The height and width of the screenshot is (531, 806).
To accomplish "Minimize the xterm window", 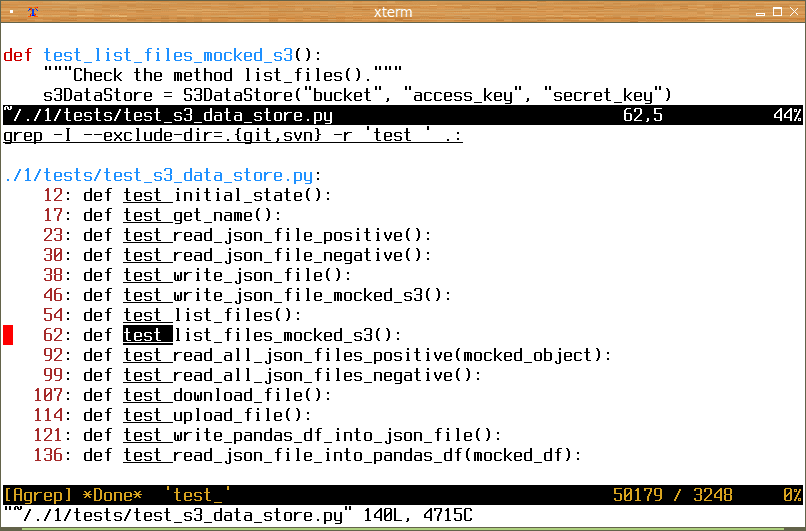I will coord(761,12).
